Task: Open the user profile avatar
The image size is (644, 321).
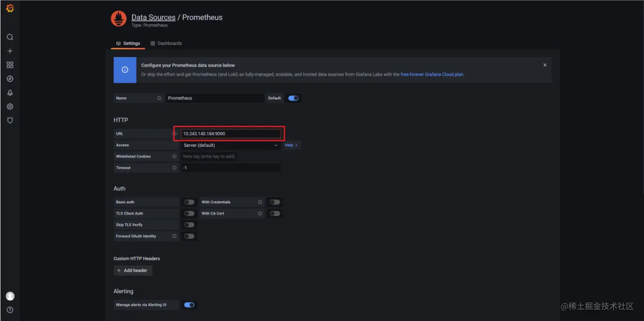Action: 10,296
